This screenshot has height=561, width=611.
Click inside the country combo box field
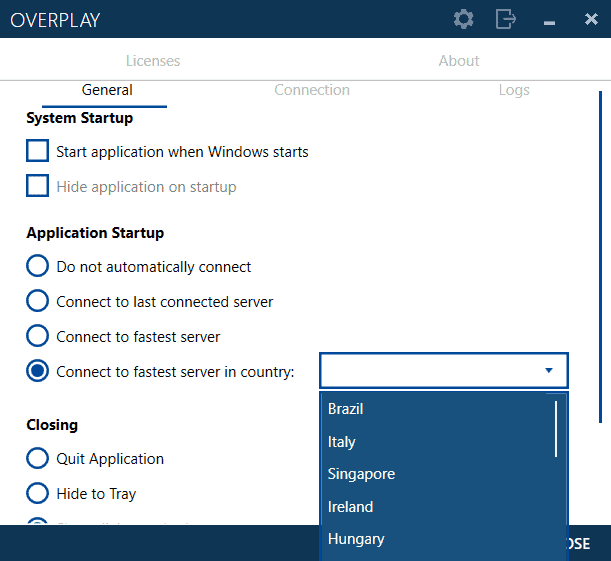coord(444,370)
